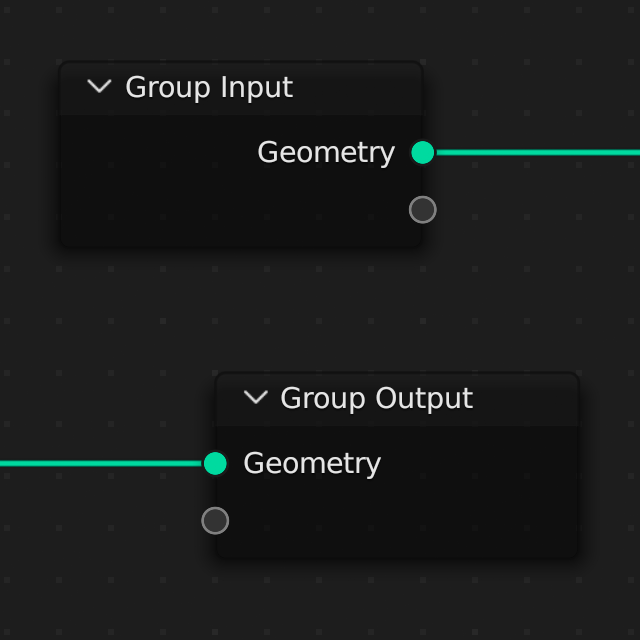The height and width of the screenshot is (640, 640).
Task: Click the empty editor background between both nodes
Action: pyautogui.click(x=320, y=310)
